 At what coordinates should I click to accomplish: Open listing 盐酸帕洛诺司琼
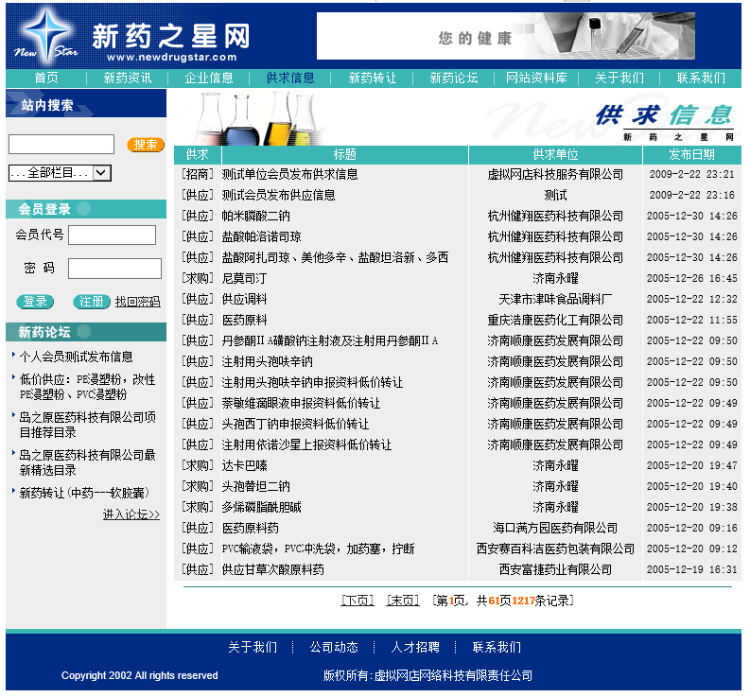[x=262, y=237]
